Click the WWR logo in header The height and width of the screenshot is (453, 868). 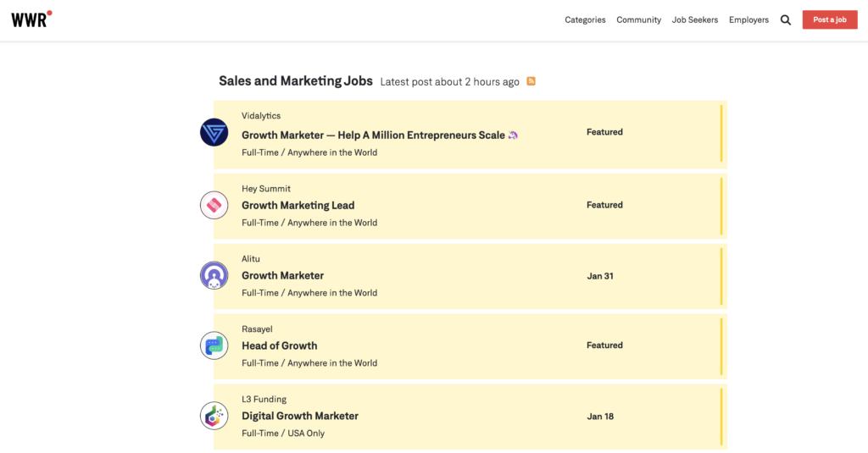[x=31, y=19]
